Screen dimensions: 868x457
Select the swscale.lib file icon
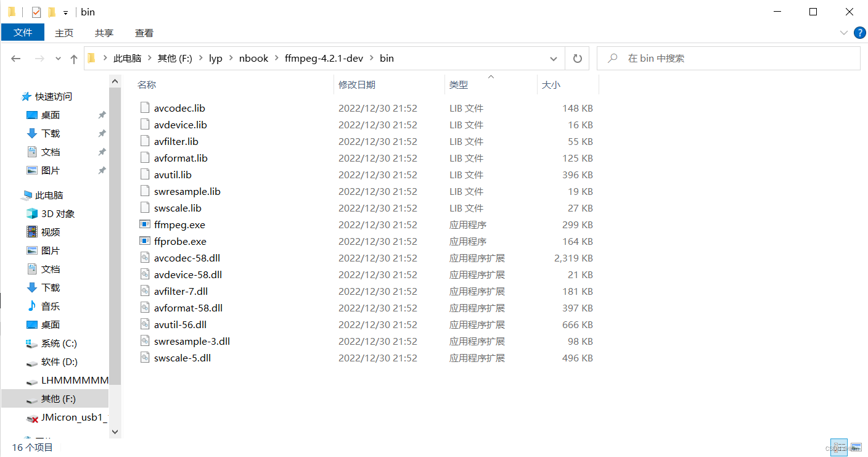[x=145, y=208]
